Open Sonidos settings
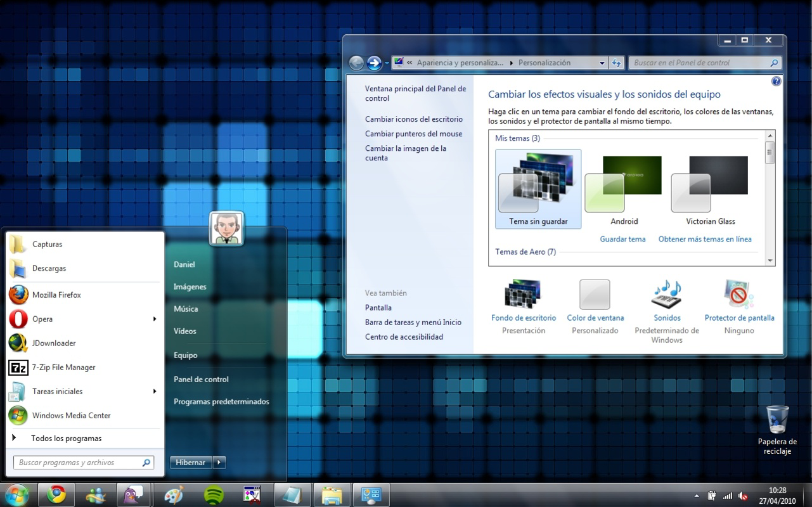812x507 pixels. click(x=667, y=295)
